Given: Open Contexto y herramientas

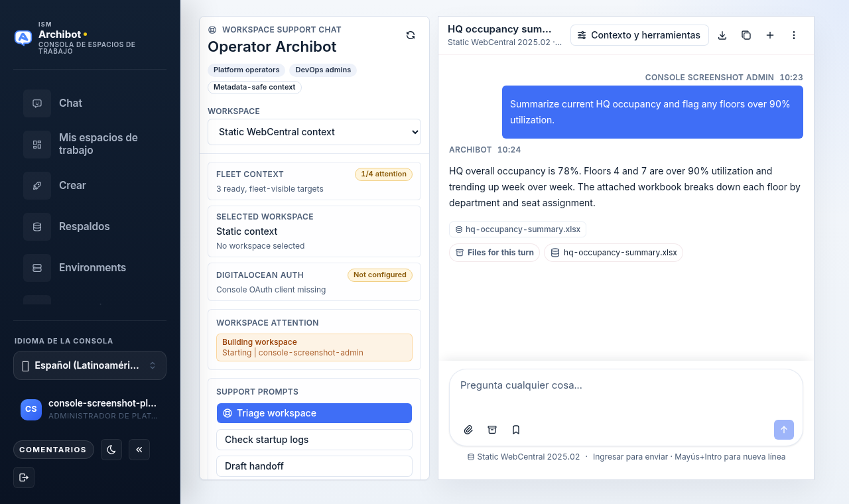Looking at the screenshot, I should point(639,35).
